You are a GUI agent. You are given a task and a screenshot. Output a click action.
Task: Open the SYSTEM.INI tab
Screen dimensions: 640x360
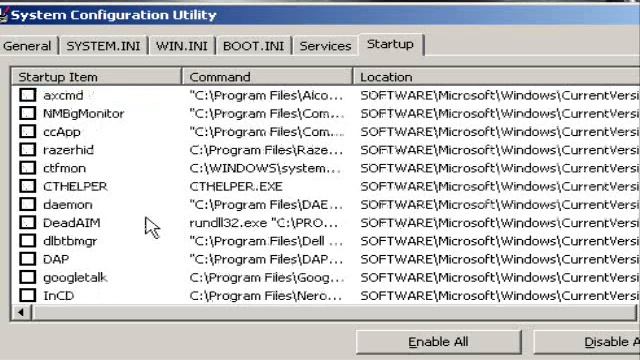103,46
